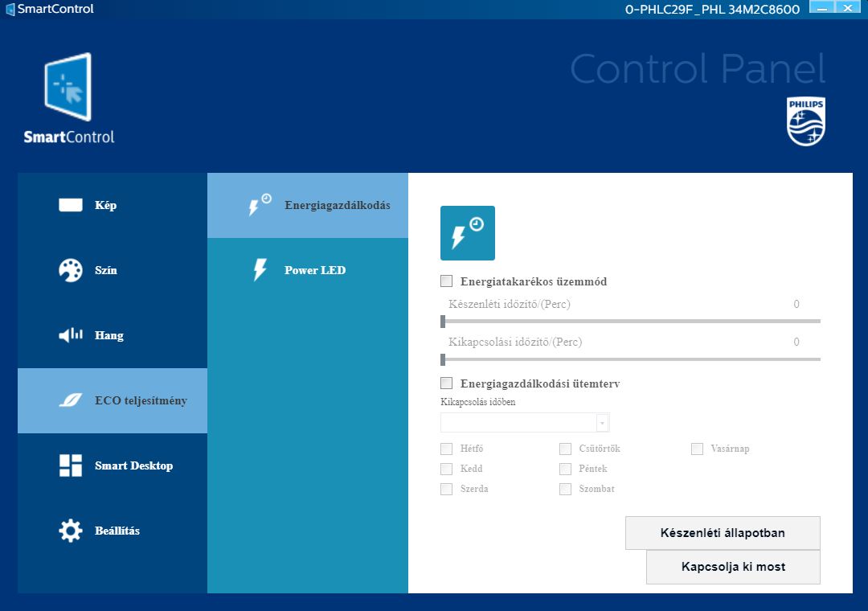Click the Kikapcsolási időzítő/(Perc) label

515,342
